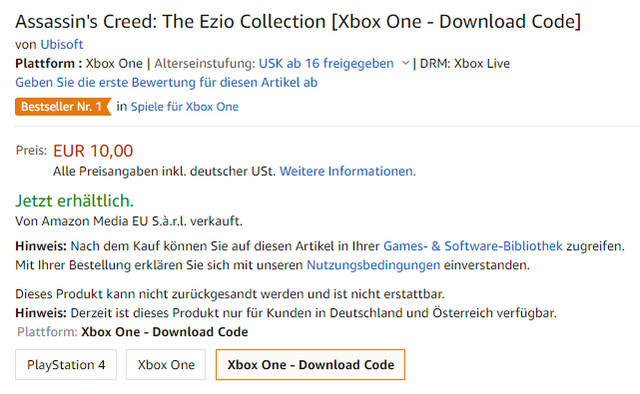
Task: Click the Assassin's Creed product title
Action: 298,22
